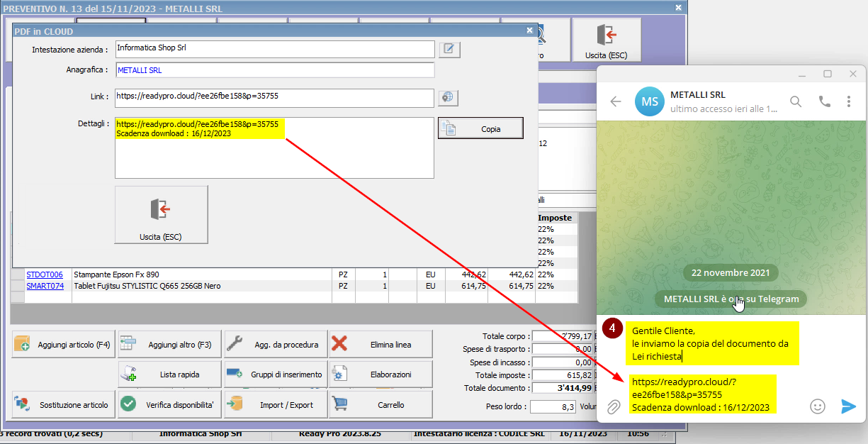The image size is (868, 444).
Task: Click 'Intestatario licenza : CODICE SRL' in the status bar
Action: point(479,433)
